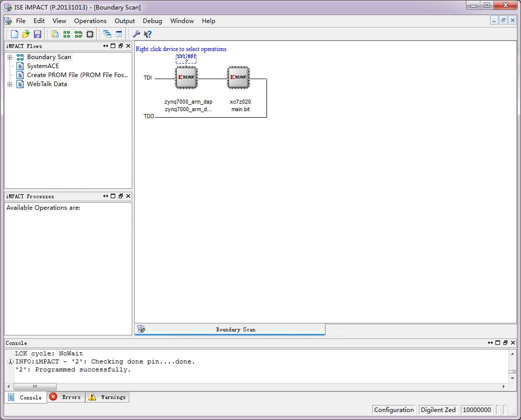This screenshot has width=521, height=420.
Task: Click the iMPACT app icon in menu bar
Action: click(x=9, y=21)
